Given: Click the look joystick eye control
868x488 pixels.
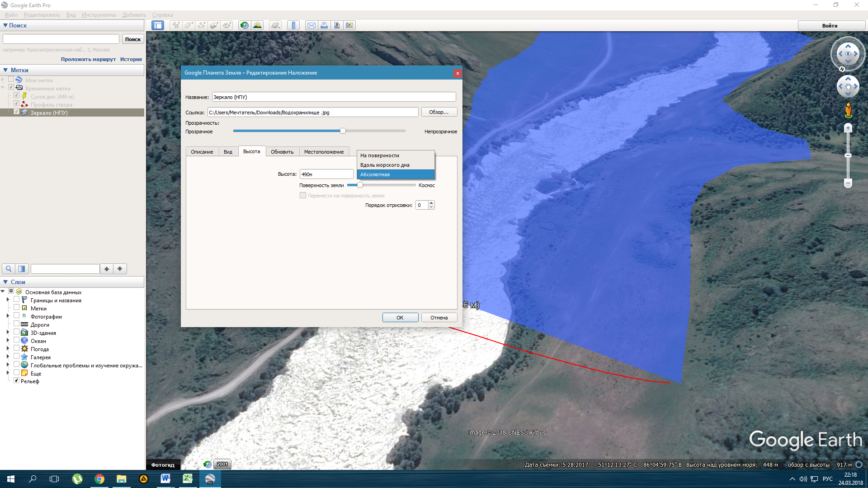Looking at the screenshot, I should pyautogui.click(x=848, y=54).
